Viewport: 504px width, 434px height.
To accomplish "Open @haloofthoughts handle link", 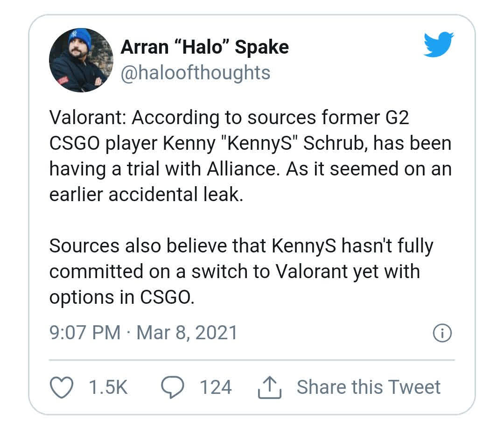I will point(196,73).
